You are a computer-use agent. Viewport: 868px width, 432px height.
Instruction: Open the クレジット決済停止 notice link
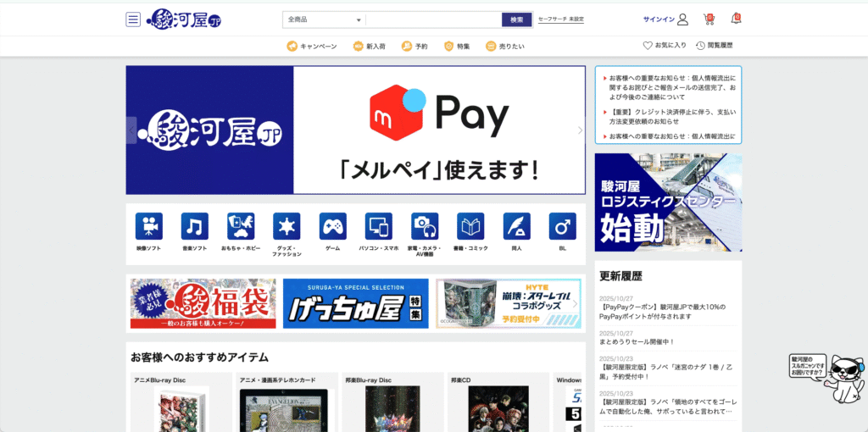tap(672, 117)
